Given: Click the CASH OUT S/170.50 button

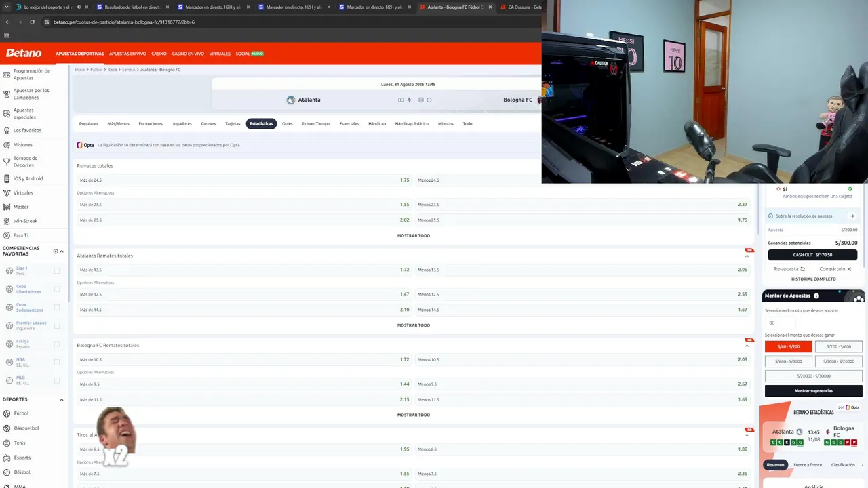Looking at the screenshot, I should 812,255.
